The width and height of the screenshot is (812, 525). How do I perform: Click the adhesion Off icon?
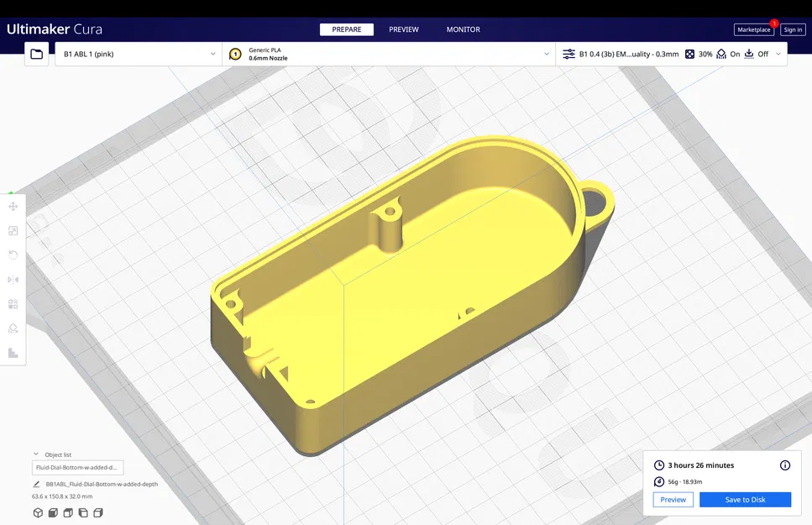pyautogui.click(x=749, y=54)
